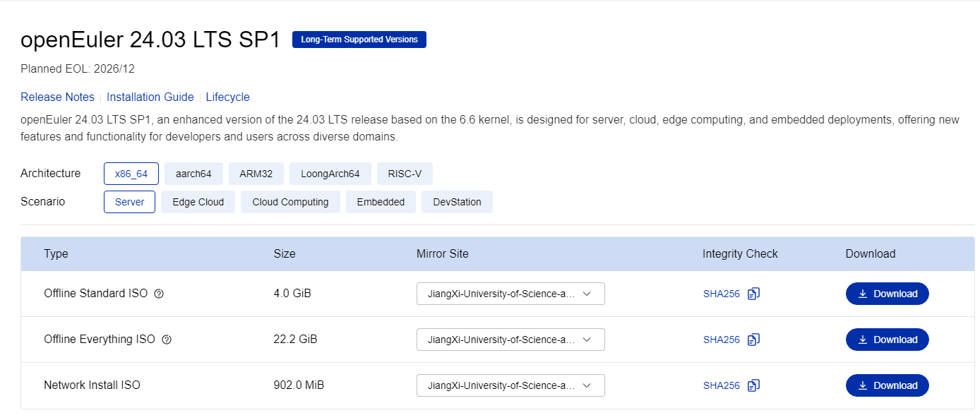Download the Network Install ISO

(x=887, y=385)
